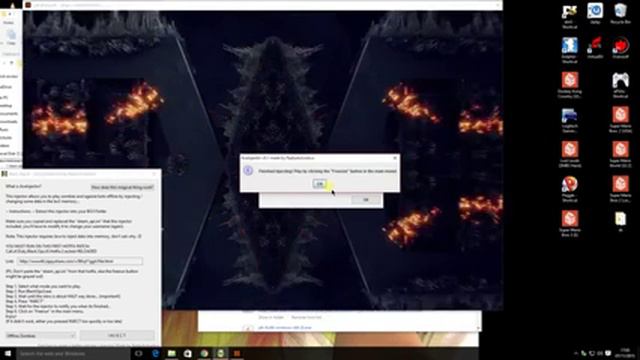This screenshot has width=640, height=360.
Task: Show hidden system tray icons
Action: tap(576, 353)
